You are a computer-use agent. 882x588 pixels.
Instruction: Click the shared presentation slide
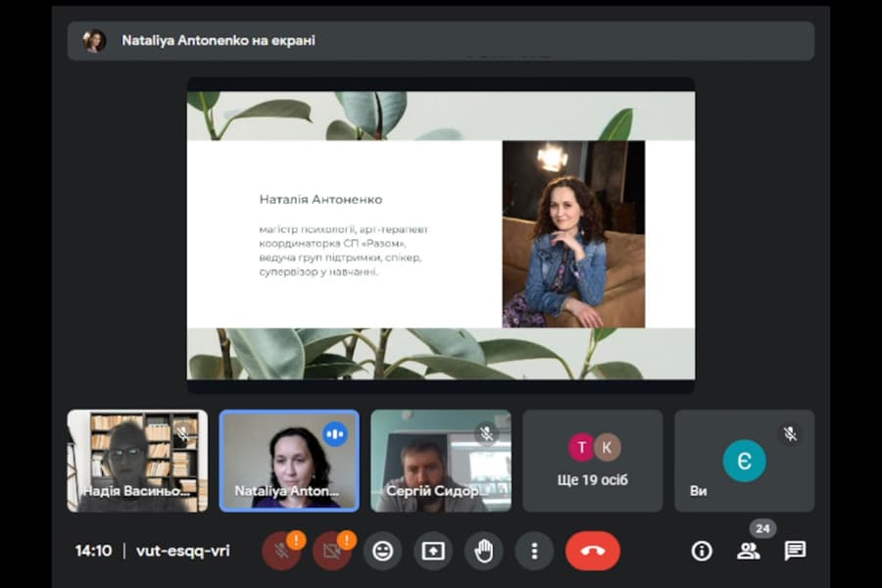pyautogui.click(x=441, y=235)
